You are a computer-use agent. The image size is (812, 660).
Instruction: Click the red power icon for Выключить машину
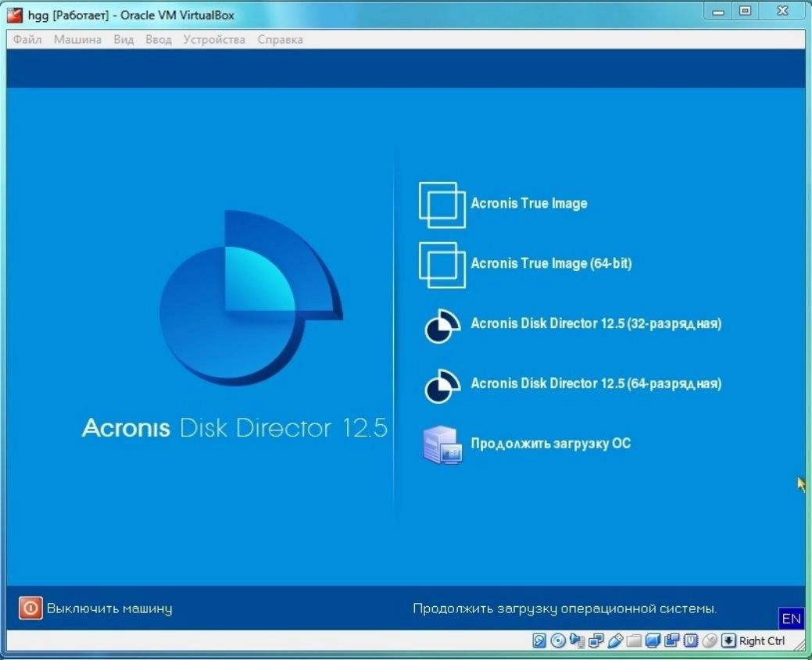[30, 608]
